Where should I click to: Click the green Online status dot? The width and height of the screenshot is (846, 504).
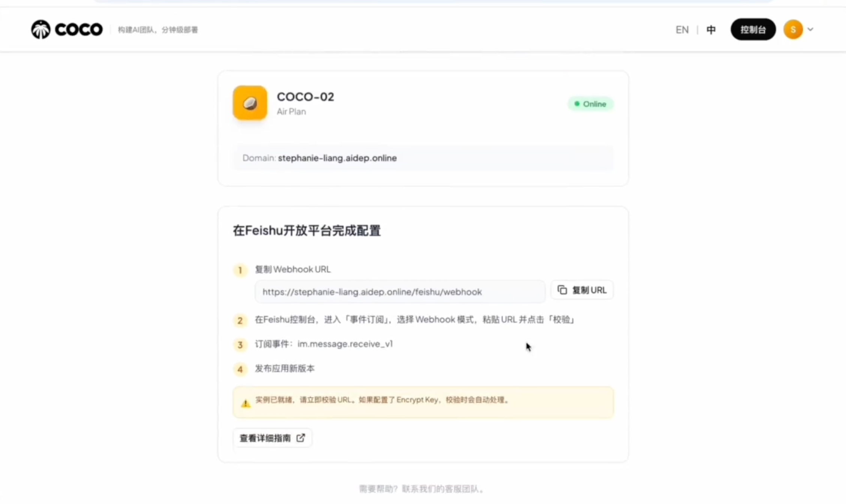tap(577, 104)
